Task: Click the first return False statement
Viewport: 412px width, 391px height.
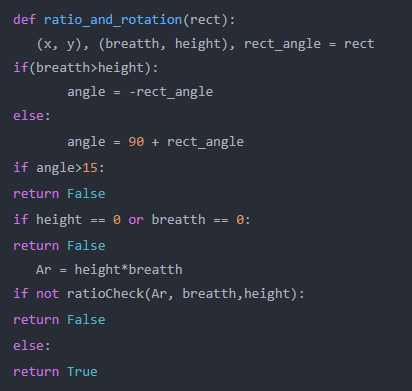Action: (x=59, y=194)
